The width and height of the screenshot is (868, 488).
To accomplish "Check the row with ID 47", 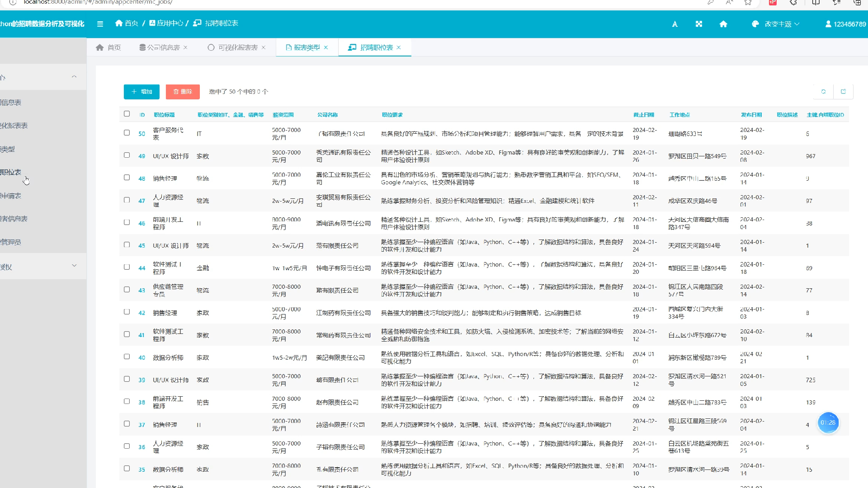I will click(127, 200).
